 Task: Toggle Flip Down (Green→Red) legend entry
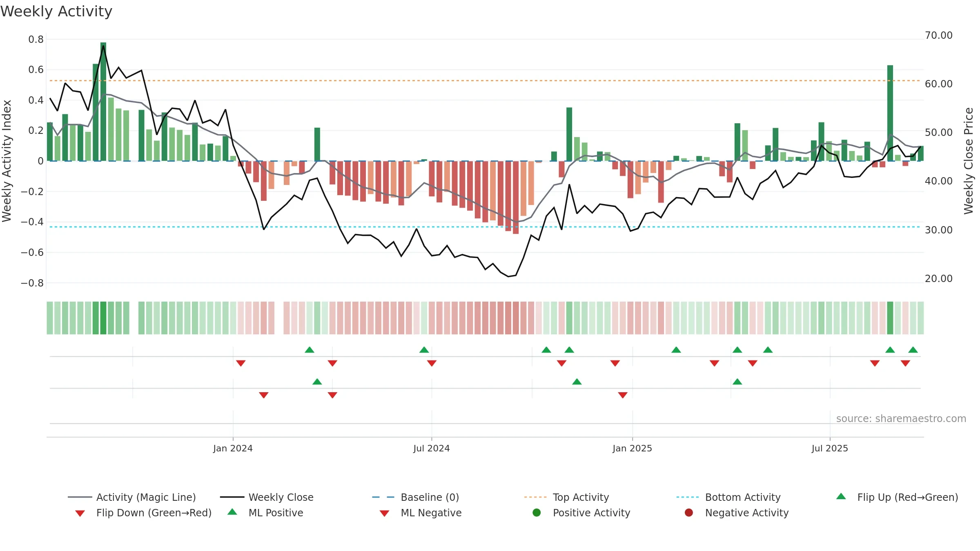click(143, 513)
